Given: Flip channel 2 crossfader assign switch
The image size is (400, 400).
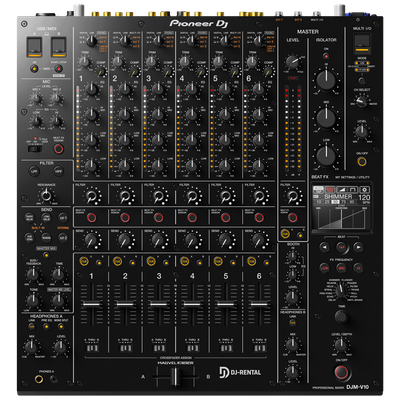Looking at the screenshot, I should click(x=125, y=349).
